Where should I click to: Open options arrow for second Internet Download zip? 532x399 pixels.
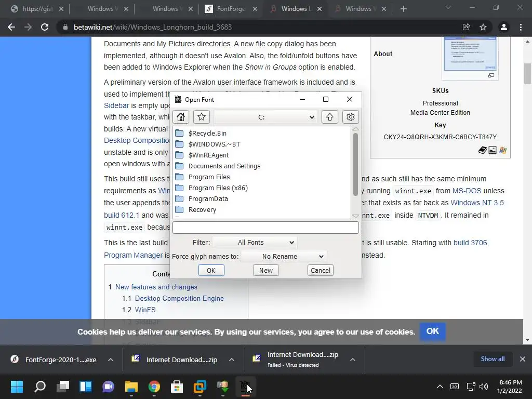pos(232,360)
